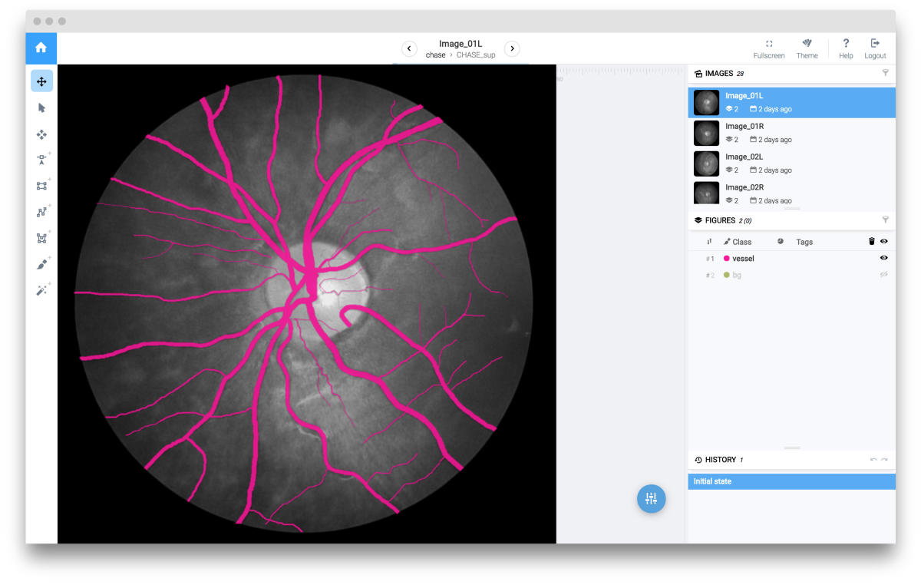Hide the vessel figure
This screenshot has width=921, height=588.
884,259
